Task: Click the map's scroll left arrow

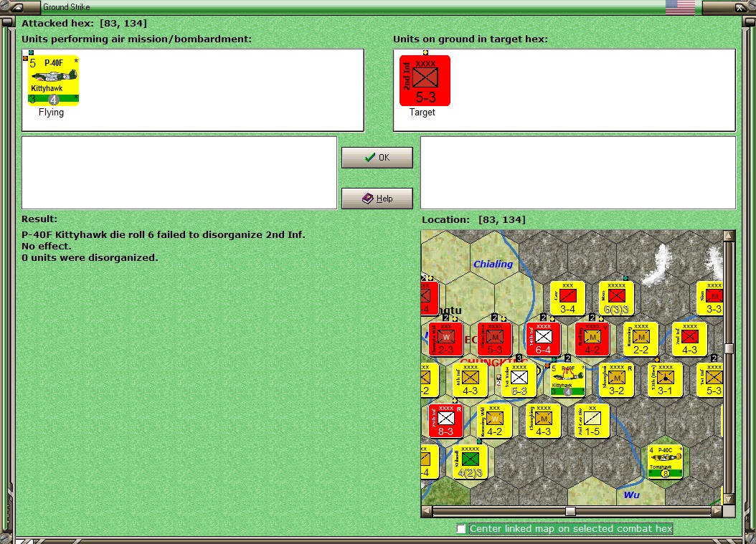Action: [x=427, y=511]
